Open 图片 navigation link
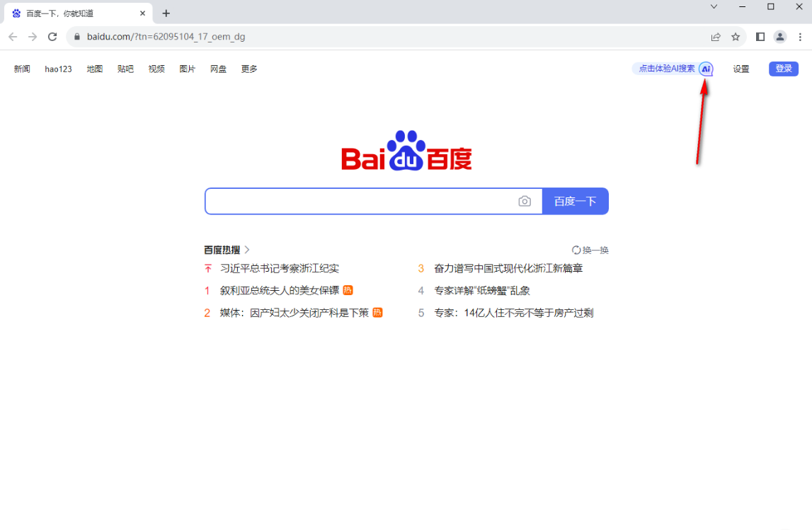Viewport: 812px width, 530px height. [x=187, y=69]
